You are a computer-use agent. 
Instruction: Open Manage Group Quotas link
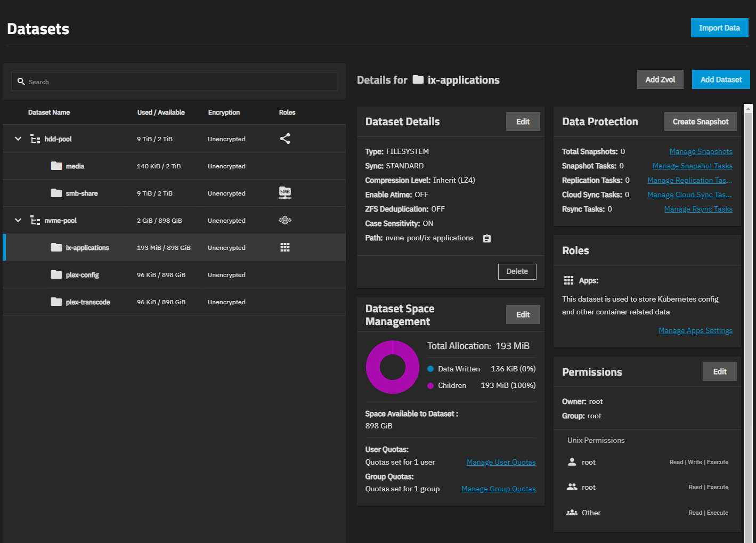click(498, 489)
